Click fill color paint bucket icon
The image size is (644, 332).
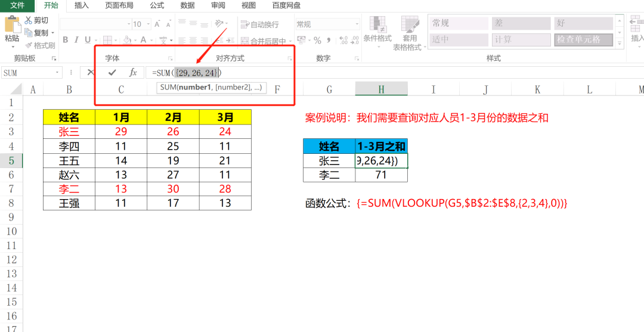click(x=127, y=40)
